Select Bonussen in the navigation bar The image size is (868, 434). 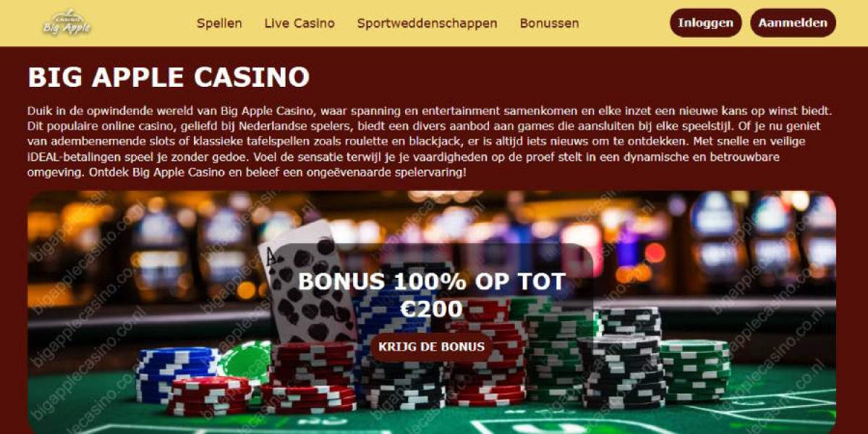tap(549, 23)
